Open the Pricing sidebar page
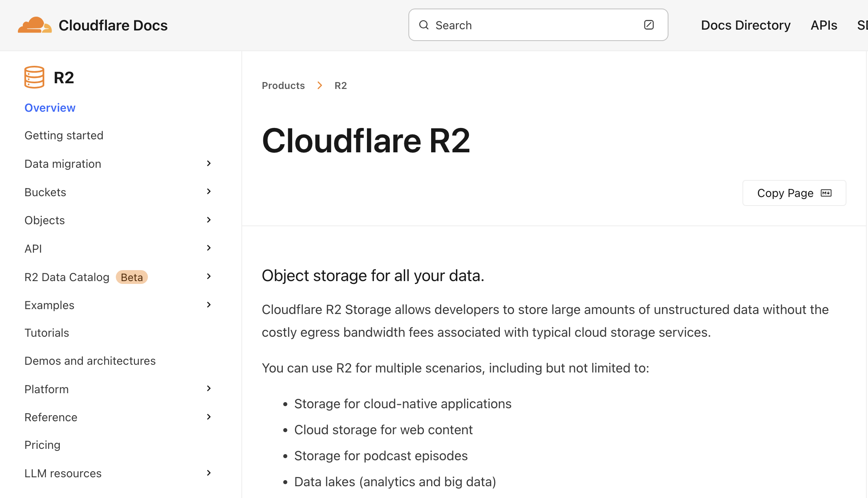The height and width of the screenshot is (498, 868). [42, 445]
